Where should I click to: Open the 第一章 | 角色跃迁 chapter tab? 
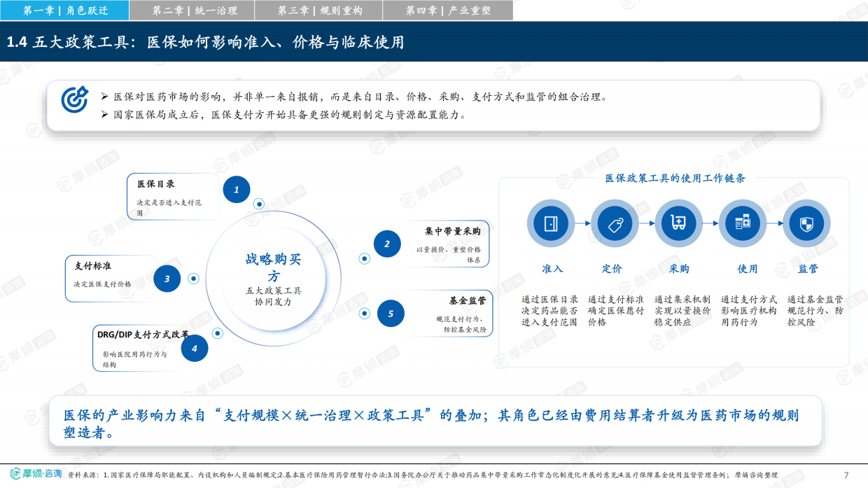[x=64, y=10]
